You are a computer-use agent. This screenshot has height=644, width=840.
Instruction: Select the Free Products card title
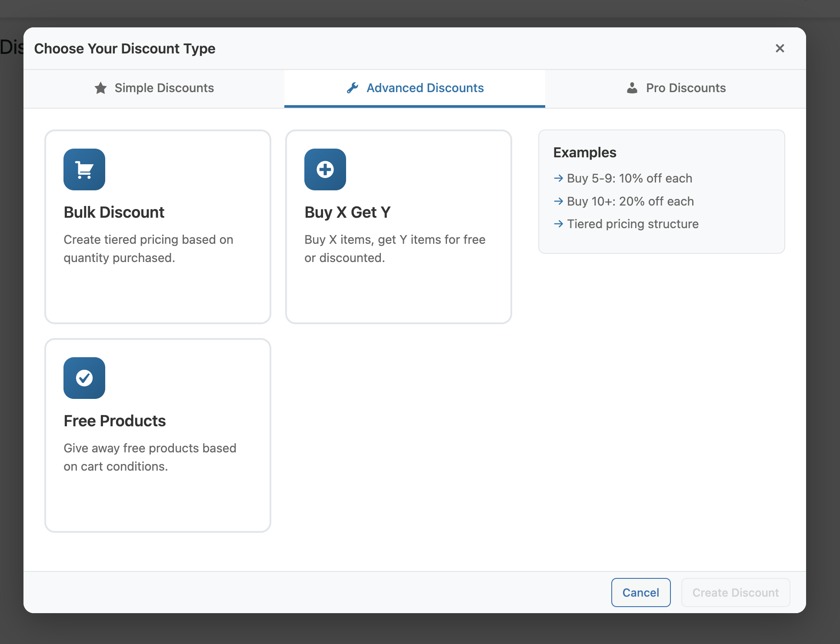[x=115, y=421]
